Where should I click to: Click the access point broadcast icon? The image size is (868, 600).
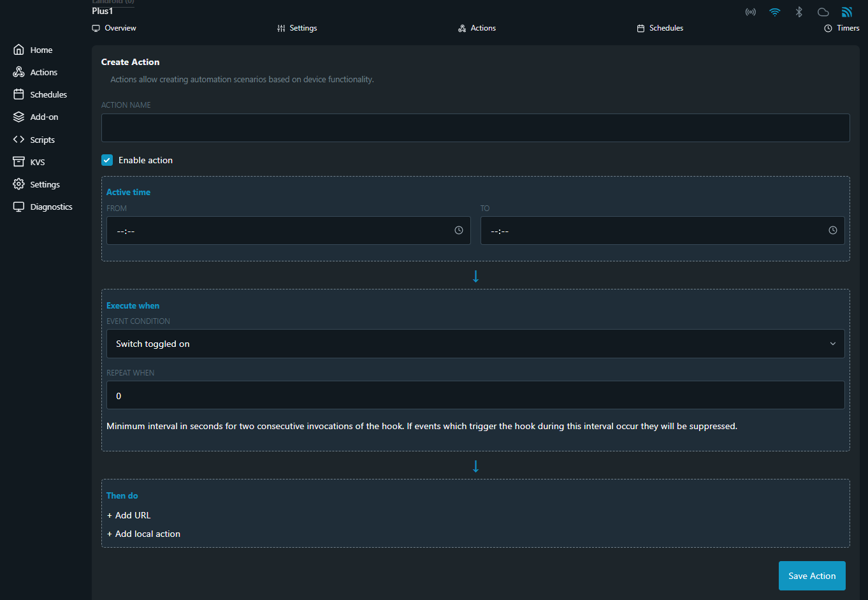coord(751,12)
